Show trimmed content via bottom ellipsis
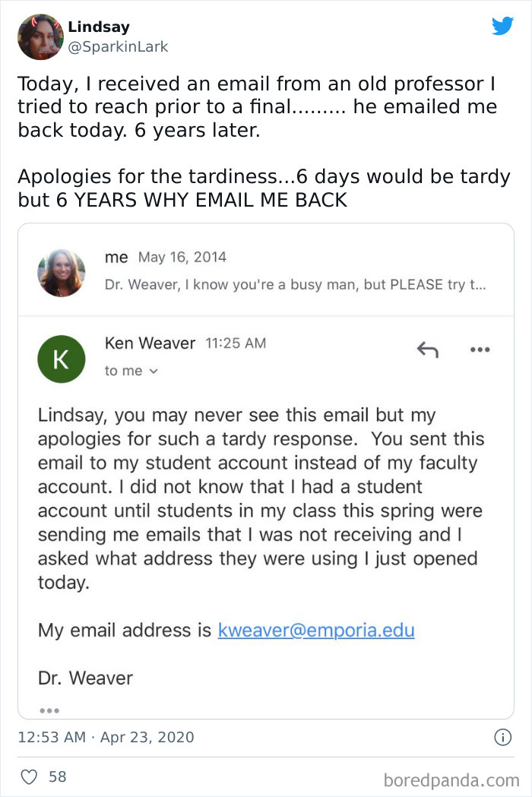The image size is (532, 797). pyautogui.click(x=49, y=710)
